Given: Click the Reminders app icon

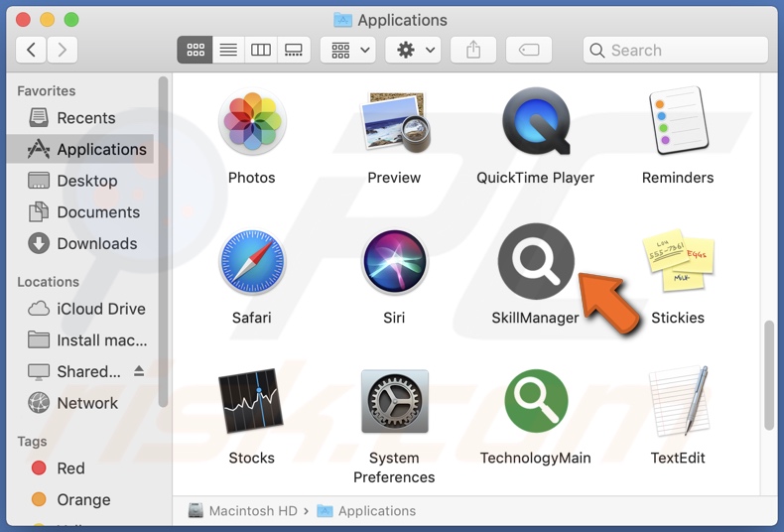Looking at the screenshot, I should [678, 120].
